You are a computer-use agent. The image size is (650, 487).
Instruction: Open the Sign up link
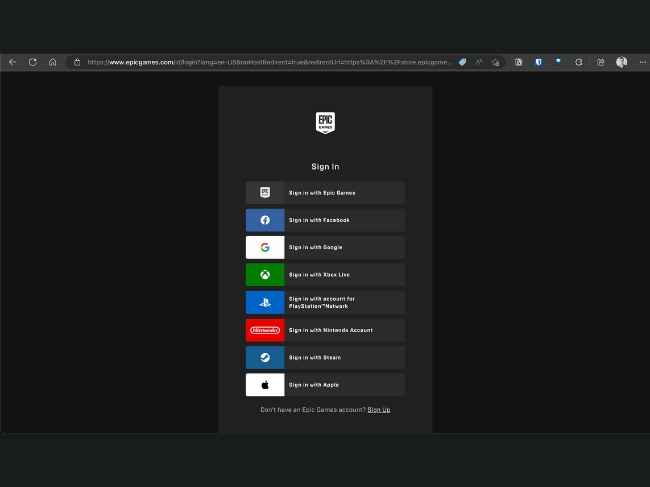(379, 410)
